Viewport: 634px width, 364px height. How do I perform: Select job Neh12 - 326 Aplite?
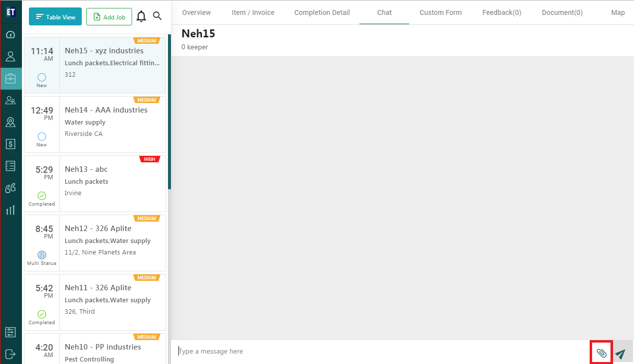click(95, 243)
